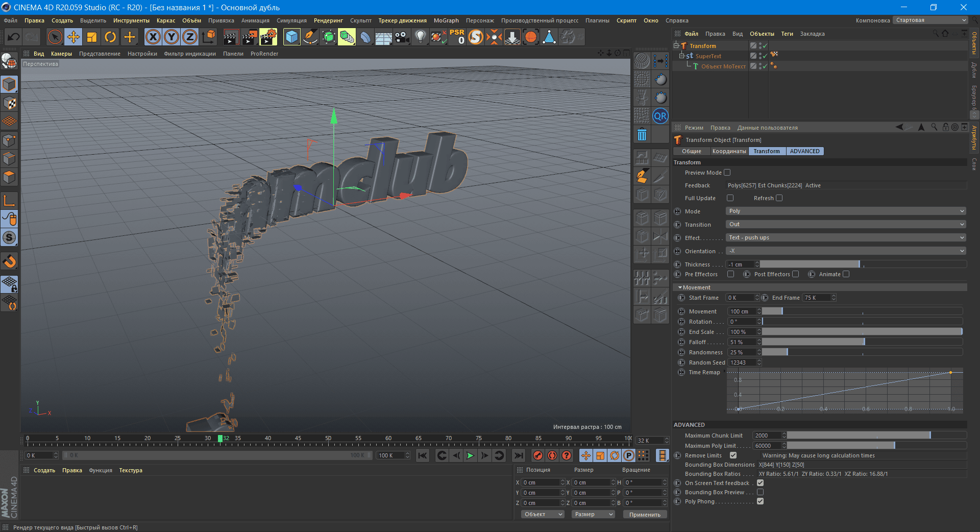Enable the Animate checkbox
Viewport: 980px width, 532px height.
846,274
